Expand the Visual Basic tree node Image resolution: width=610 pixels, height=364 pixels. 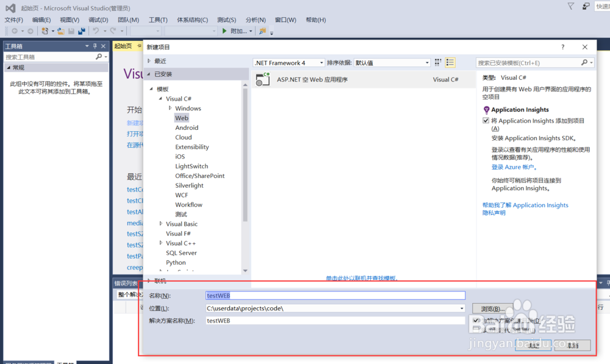click(x=160, y=224)
